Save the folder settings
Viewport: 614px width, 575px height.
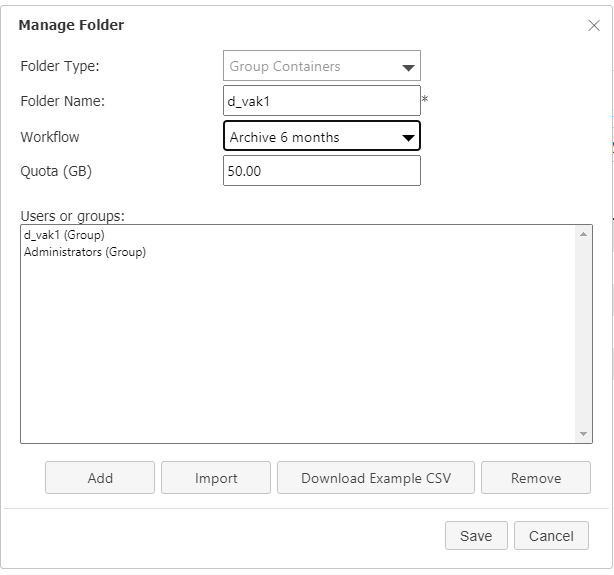(x=476, y=535)
